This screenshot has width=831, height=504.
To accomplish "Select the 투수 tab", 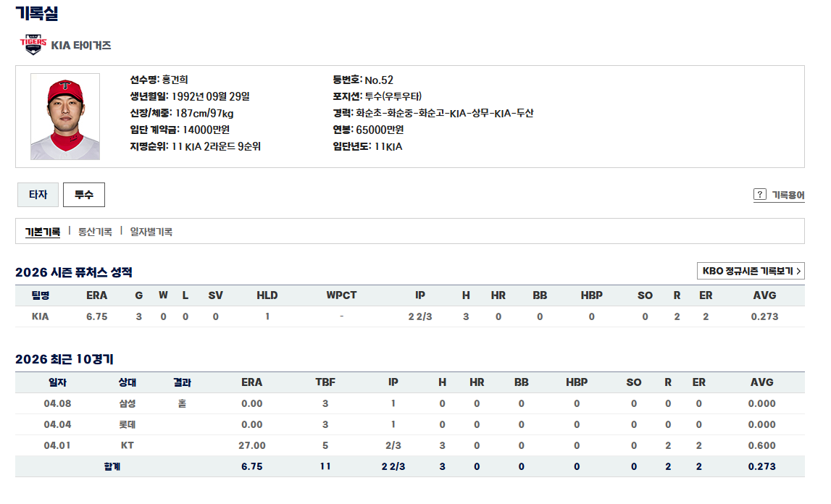I will coord(84,195).
